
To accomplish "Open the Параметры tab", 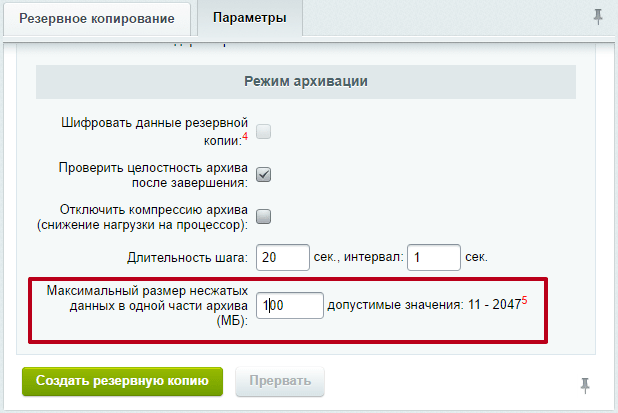I will tap(249, 18).
